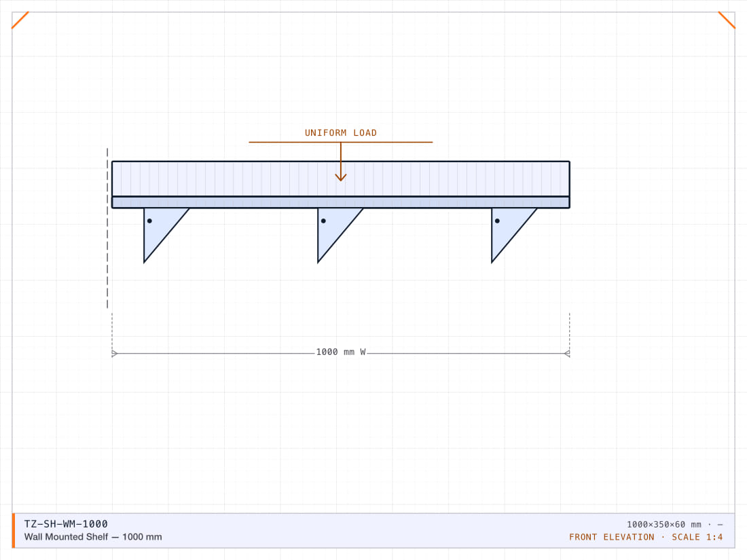Click the Wall Mounted Shelf — 1000 mm title
This screenshot has height=560, width=747.
click(93, 537)
